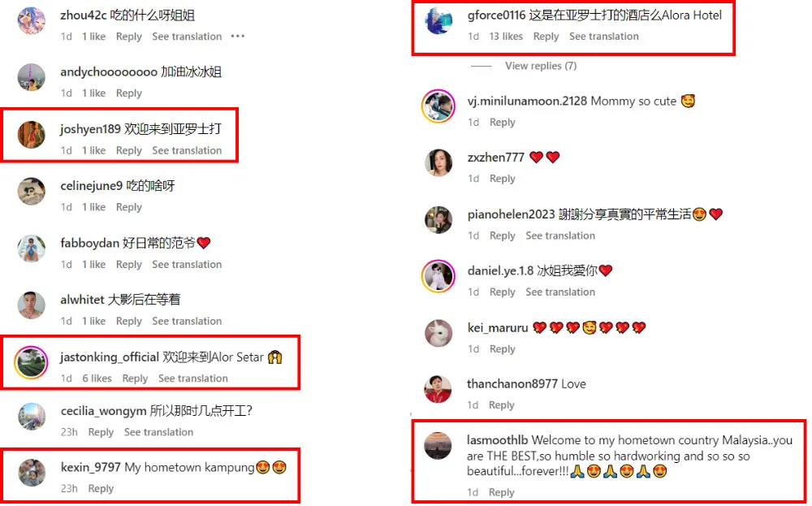Screen dimensions: 812x506
Task: Reply to thanchanon8977's Love comment
Action: click(x=501, y=405)
